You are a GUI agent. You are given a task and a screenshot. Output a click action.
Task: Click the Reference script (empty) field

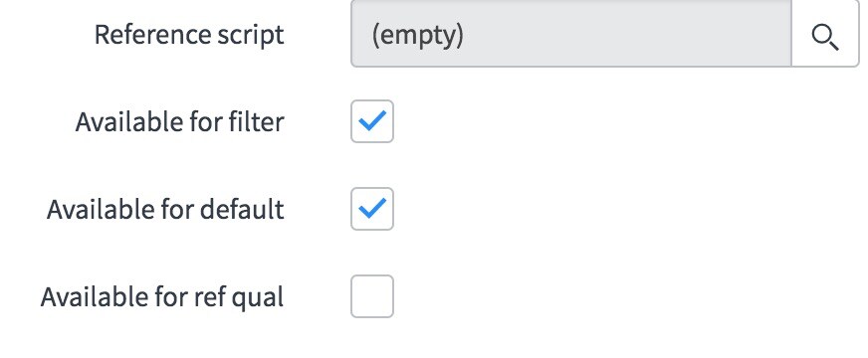coord(571,36)
